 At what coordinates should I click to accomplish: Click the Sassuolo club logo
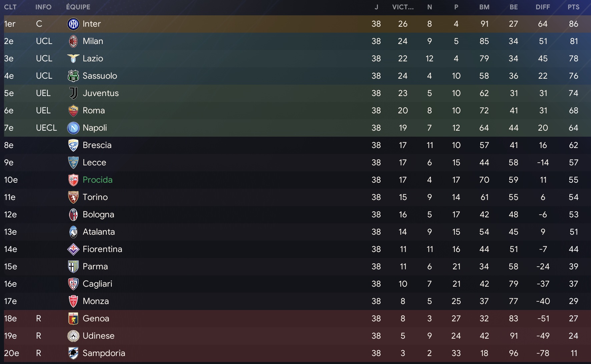[x=73, y=76]
